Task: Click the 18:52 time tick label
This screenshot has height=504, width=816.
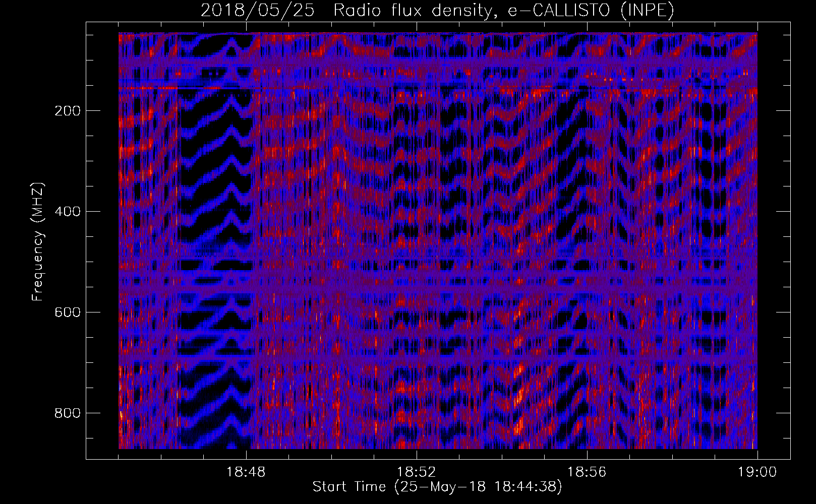Action: 417,472
